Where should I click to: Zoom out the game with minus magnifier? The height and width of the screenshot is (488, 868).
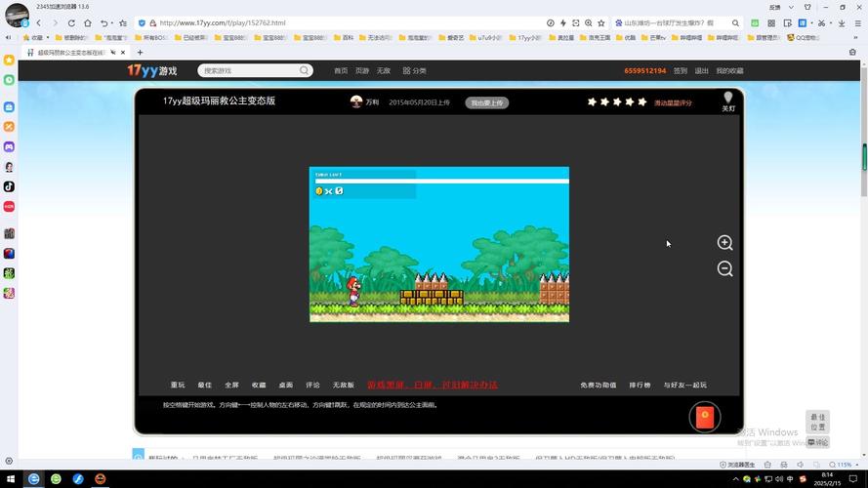[724, 269]
